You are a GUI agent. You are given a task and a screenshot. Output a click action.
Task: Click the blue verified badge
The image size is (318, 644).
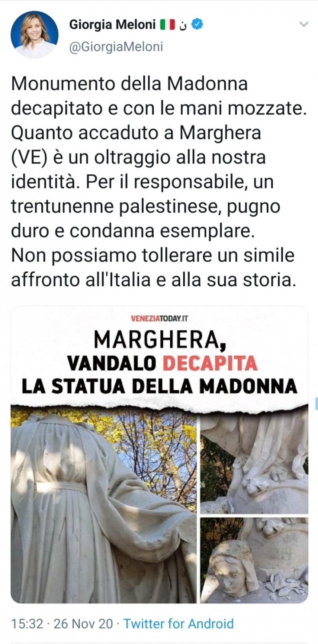(x=197, y=25)
